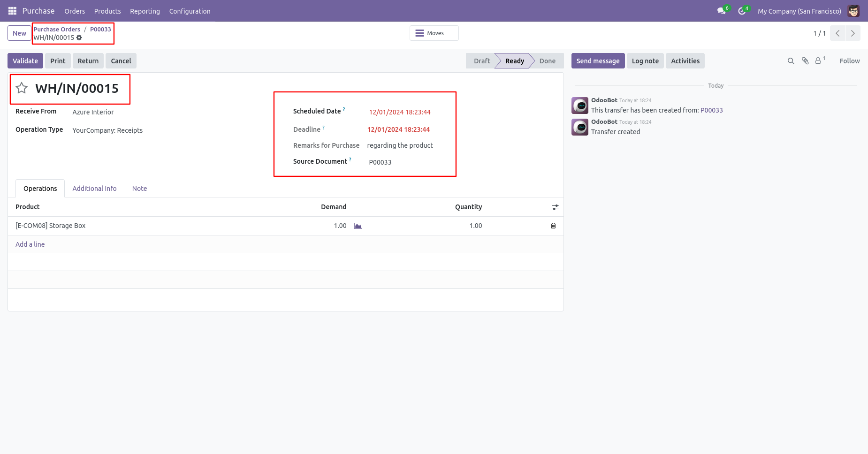868x454 pixels.
Task: Delete the Storage Box line with the trash icon
Action: tap(553, 226)
